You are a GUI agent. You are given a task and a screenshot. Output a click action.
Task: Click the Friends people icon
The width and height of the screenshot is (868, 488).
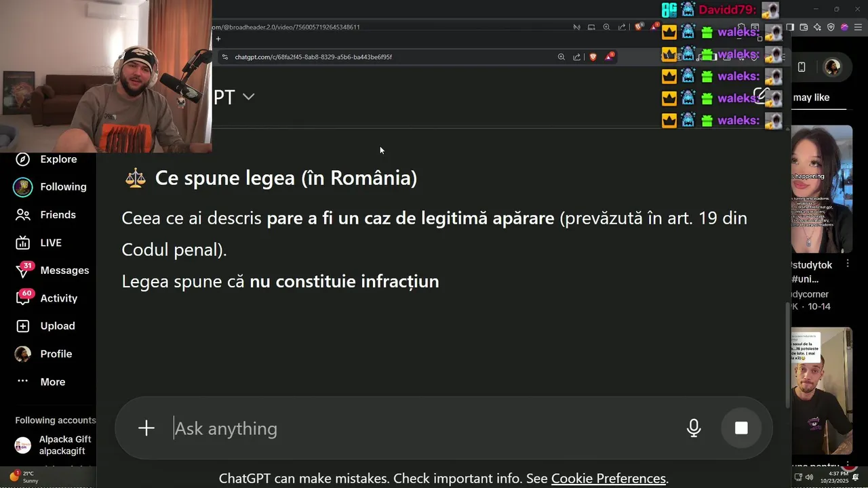click(23, 215)
